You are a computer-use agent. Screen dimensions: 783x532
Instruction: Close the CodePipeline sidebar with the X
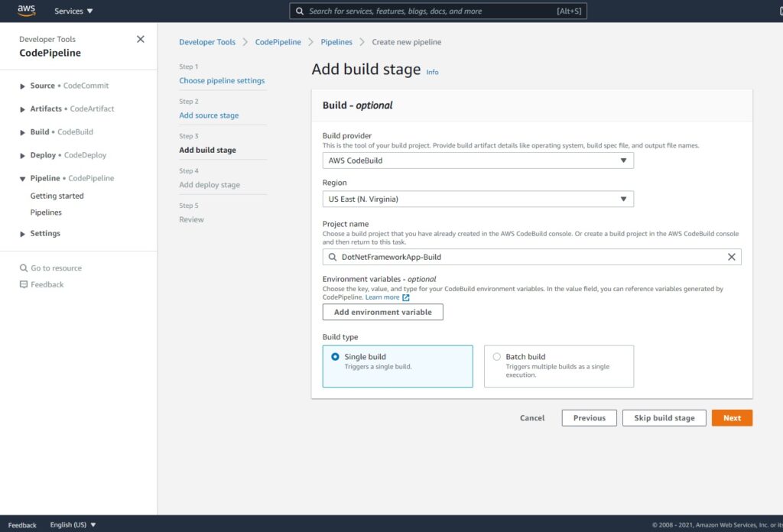[140, 39]
